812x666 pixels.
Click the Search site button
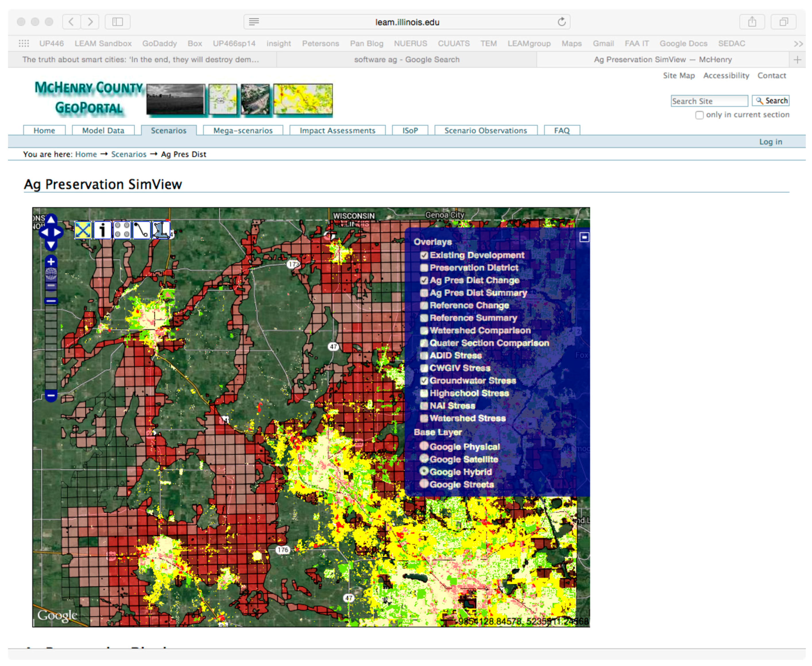pyautogui.click(x=770, y=101)
